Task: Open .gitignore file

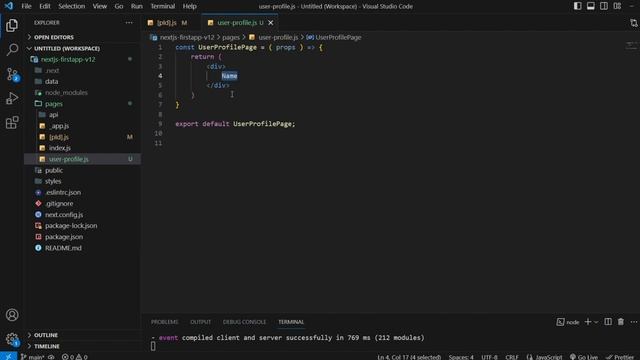Action: pos(83,203)
